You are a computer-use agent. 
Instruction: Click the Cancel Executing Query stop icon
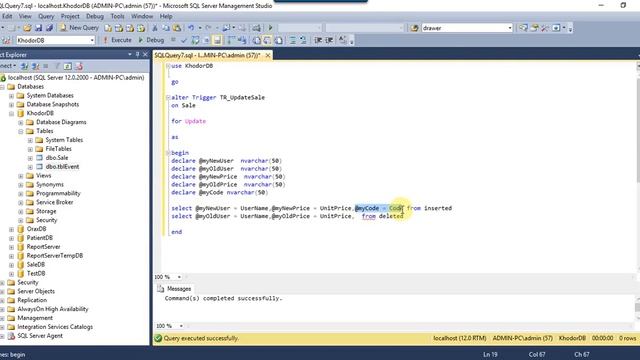[x=173, y=40]
